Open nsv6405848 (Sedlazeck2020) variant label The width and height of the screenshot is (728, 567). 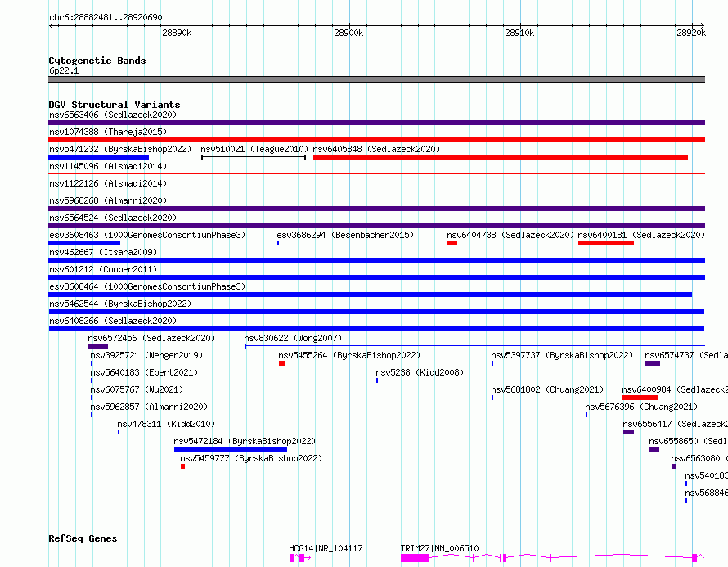[376, 149]
